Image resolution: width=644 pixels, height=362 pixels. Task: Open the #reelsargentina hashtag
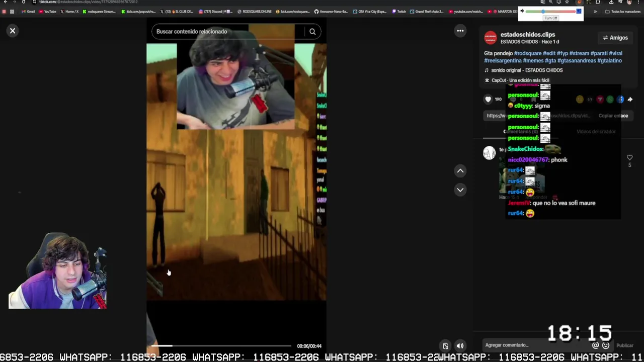503,61
